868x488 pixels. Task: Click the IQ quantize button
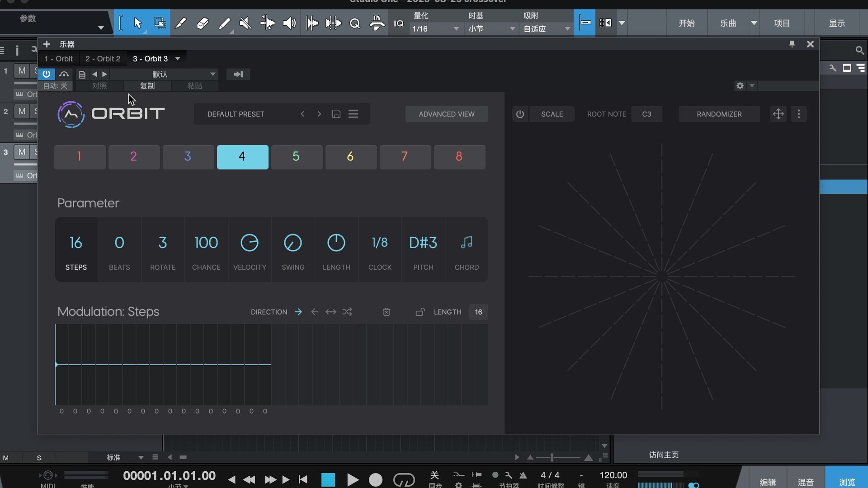pyautogui.click(x=399, y=23)
